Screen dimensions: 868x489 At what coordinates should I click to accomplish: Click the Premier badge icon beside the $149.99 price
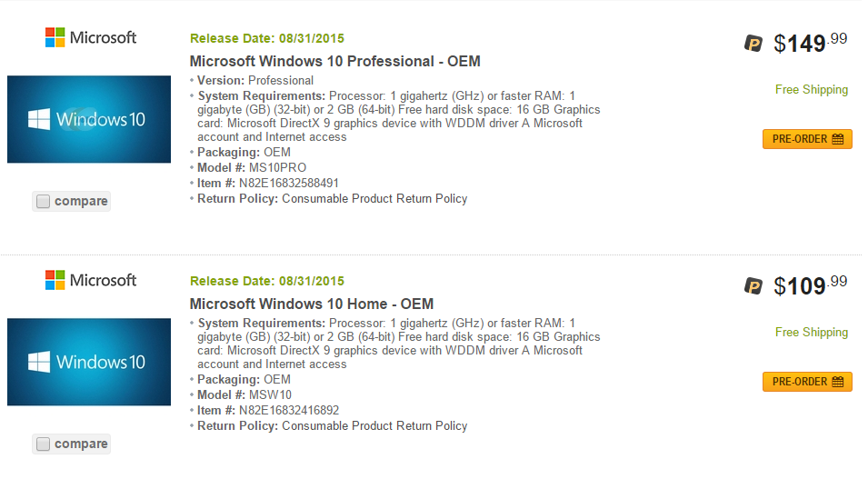(753, 44)
